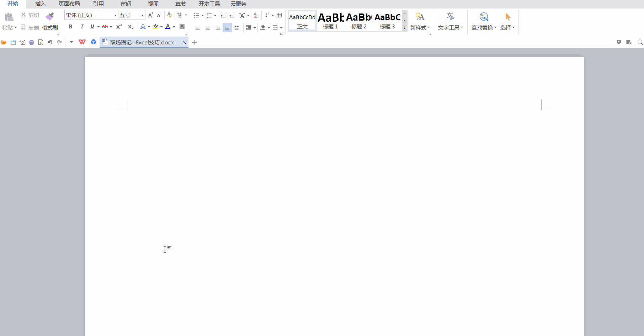644x336 pixels.
Task: Open a new document tab with plus button
Action: (x=194, y=42)
